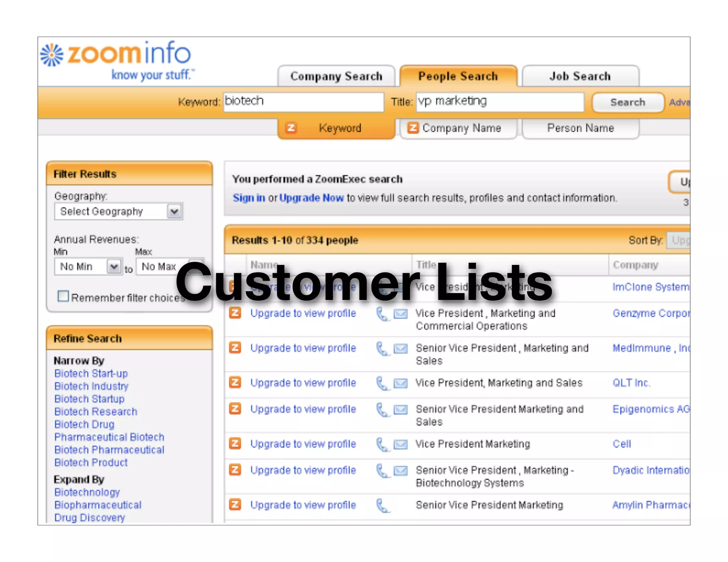The height and width of the screenshot is (562, 728).
Task: Click email icon in Epigenomics AG row
Action: (x=401, y=410)
